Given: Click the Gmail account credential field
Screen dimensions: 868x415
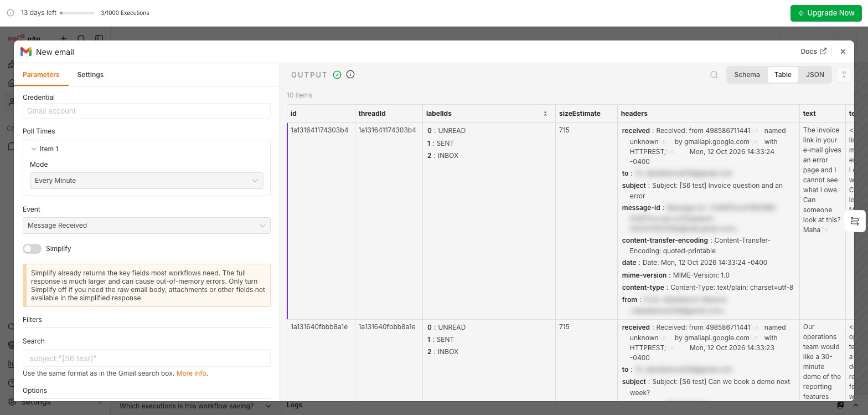Looking at the screenshot, I should (x=147, y=111).
